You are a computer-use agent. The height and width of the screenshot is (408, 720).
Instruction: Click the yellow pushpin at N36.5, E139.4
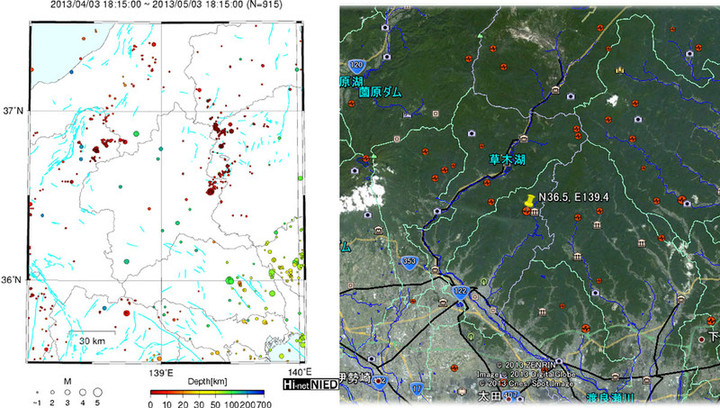coord(528,203)
